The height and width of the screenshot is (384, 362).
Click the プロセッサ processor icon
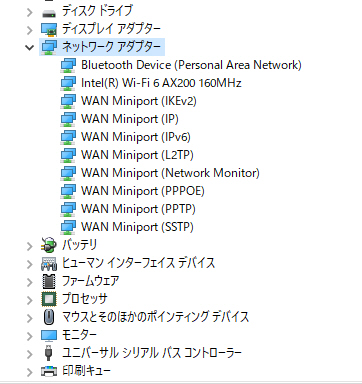(49, 299)
